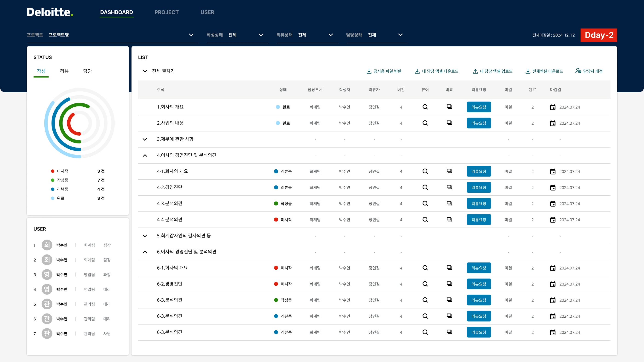Click 회 avatar of user 1 박수연
This screenshot has height=362, width=644.
[47, 245]
